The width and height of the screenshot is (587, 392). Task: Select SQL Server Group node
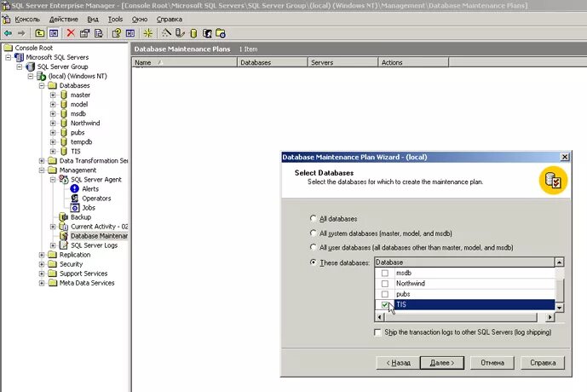62,66
